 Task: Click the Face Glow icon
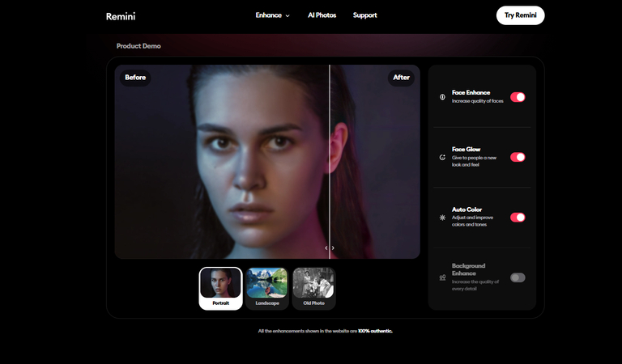(x=442, y=157)
